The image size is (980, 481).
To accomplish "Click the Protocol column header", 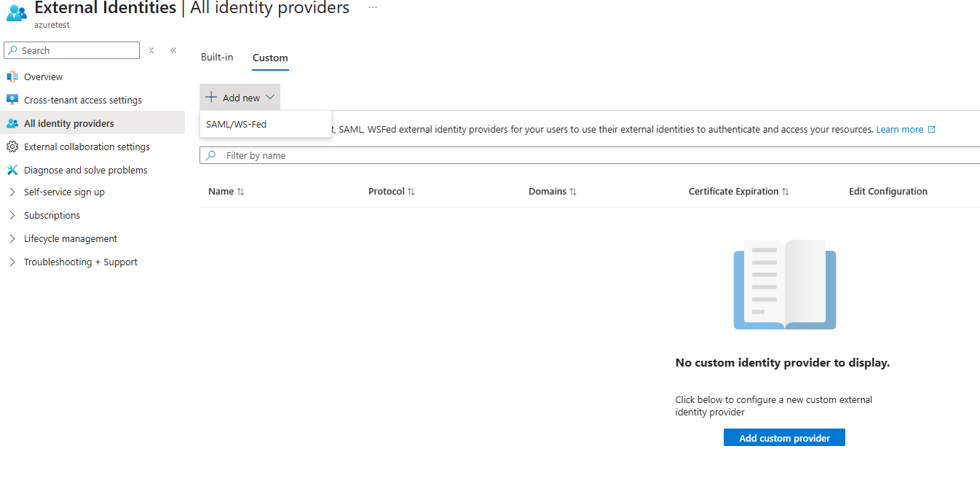I will pos(386,192).
